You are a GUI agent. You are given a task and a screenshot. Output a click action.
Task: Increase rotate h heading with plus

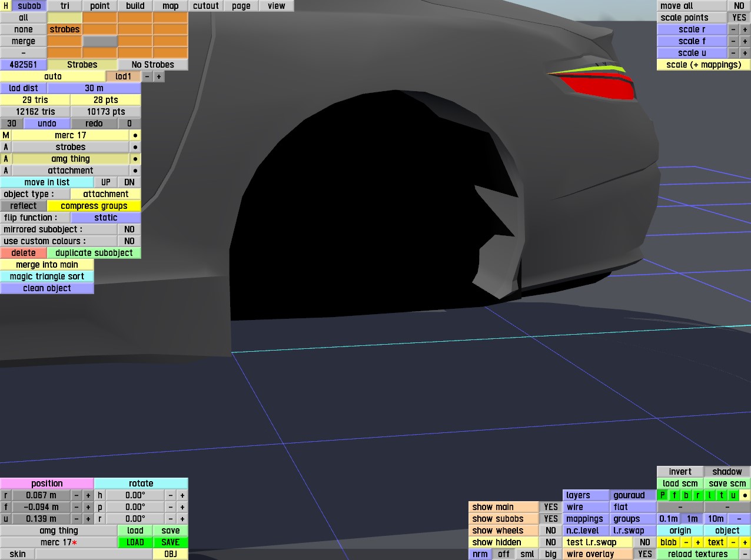182,495
